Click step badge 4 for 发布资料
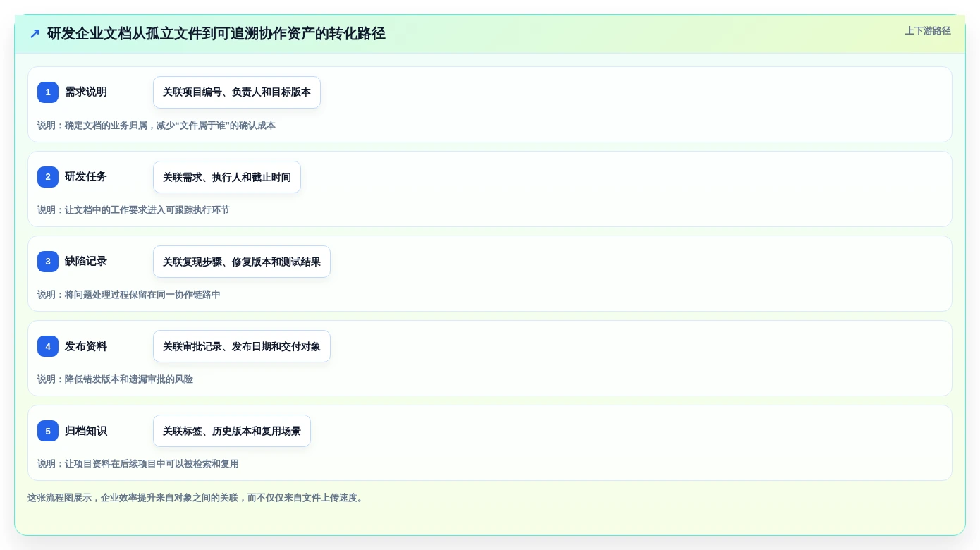This screenshot has height=550, width=980. click(x=48, y=346)
